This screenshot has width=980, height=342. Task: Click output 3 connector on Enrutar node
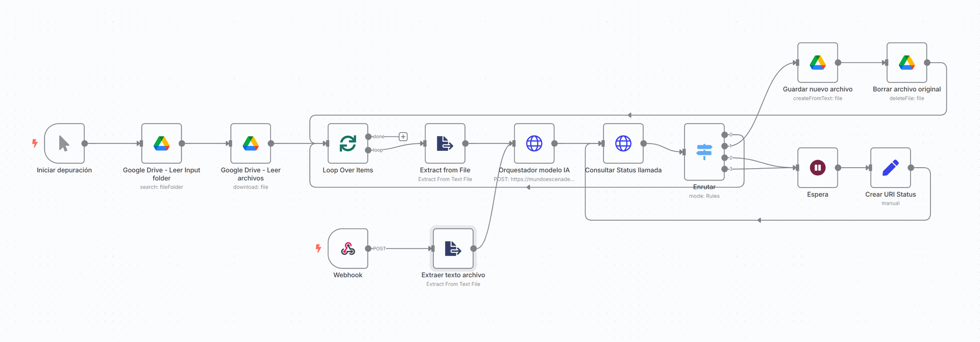(724, 169)
